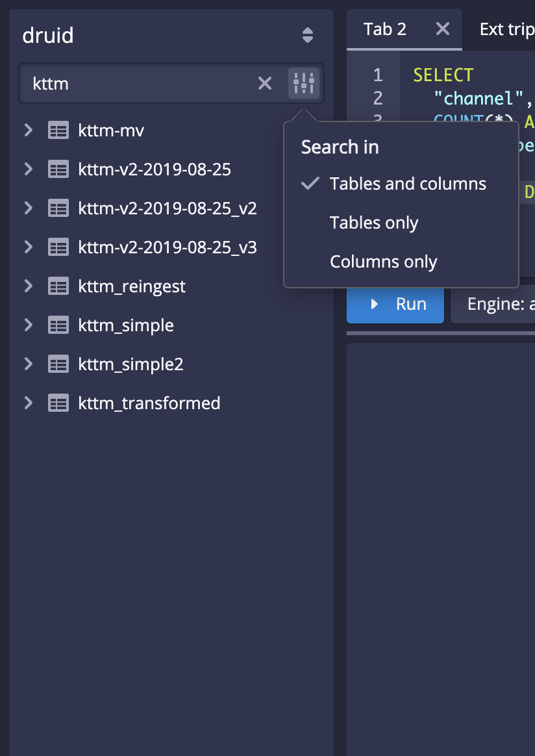Screen dimensions: 535x756
Task: Click the kttm_transformed table icon
Action: (58, 403)
